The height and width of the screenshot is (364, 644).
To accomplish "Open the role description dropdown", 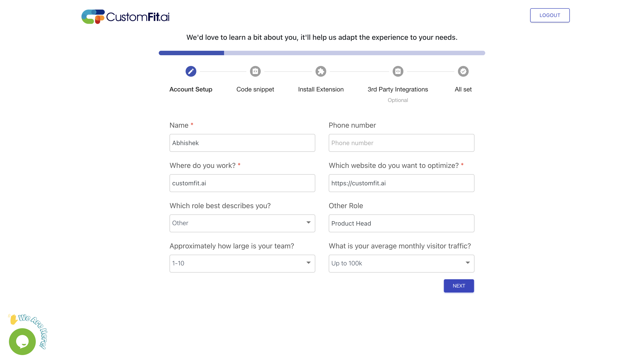I will 242,223.
